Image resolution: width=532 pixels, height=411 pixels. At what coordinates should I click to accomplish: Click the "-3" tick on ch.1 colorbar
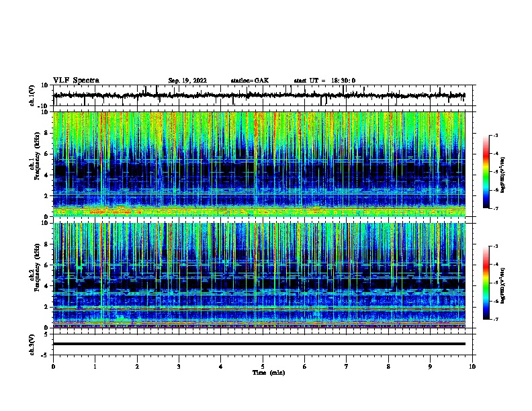(495, 135)
